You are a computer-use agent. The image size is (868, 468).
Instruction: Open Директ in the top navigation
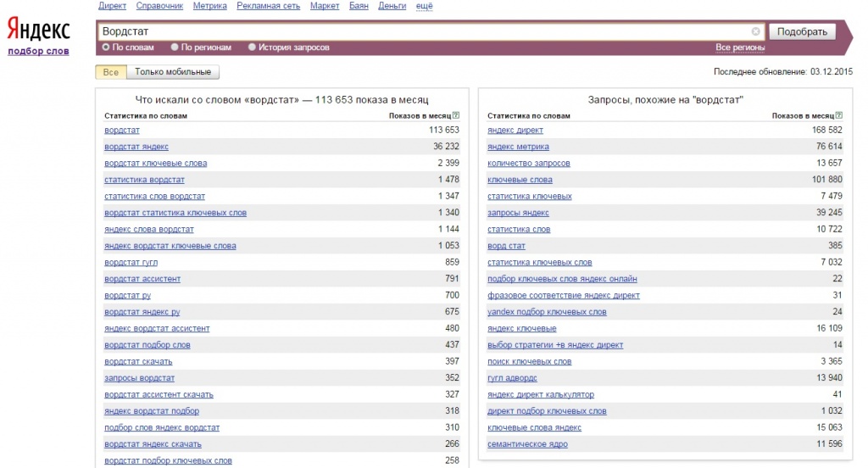(x=113, y=6)
